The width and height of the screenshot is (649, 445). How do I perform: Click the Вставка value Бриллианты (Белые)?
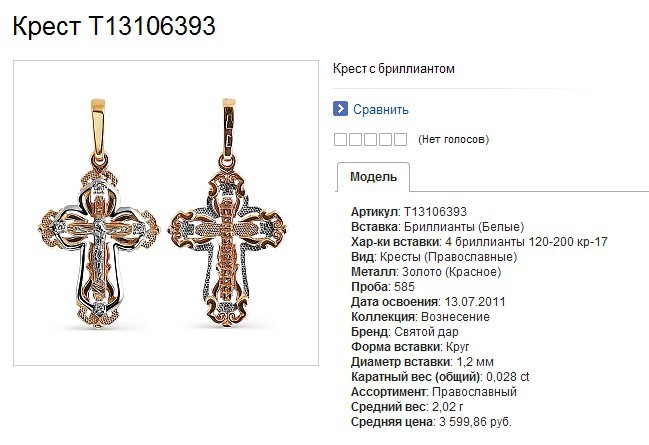click(464, 227)
